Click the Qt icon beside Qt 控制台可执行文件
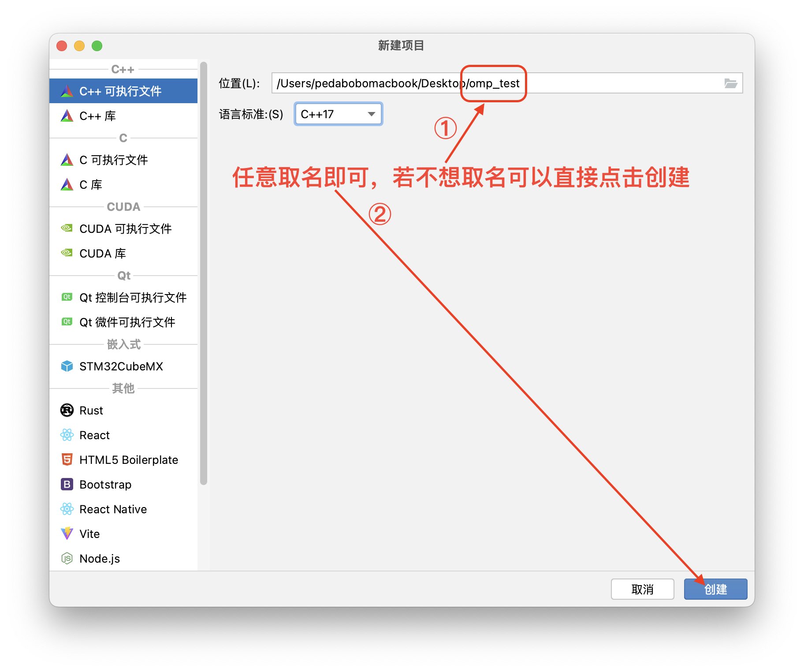The image size is (804, 672). [67, 297]
